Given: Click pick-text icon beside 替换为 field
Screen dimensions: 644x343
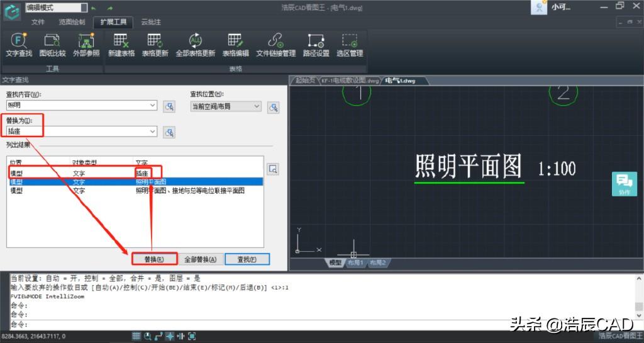Looking at the screenshot, I should (x=169, y=132).
